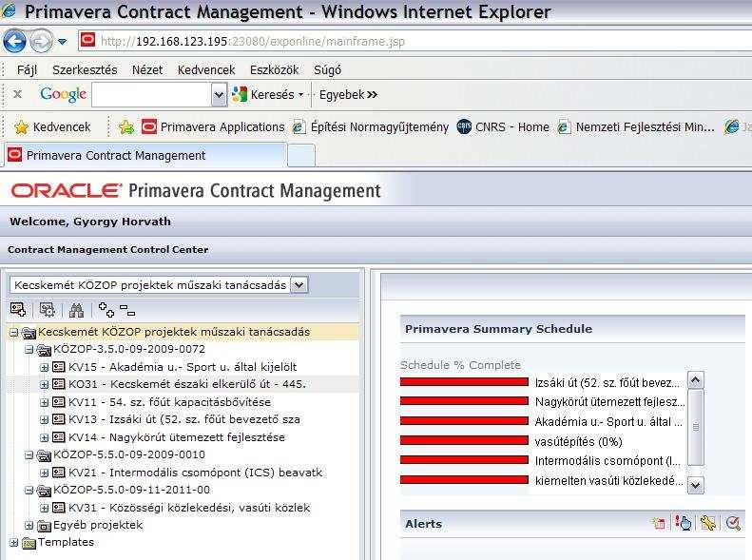The width and height of the screenshot is (752, 560).
Task: Expand the Egyéb projektek folder
Action: tap(29, 526)
